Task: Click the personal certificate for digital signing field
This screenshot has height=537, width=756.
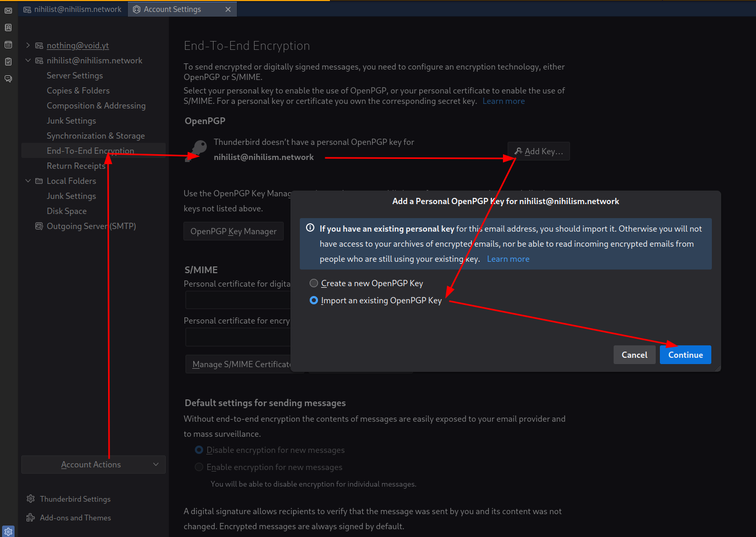Action: (x=238, y=300)
